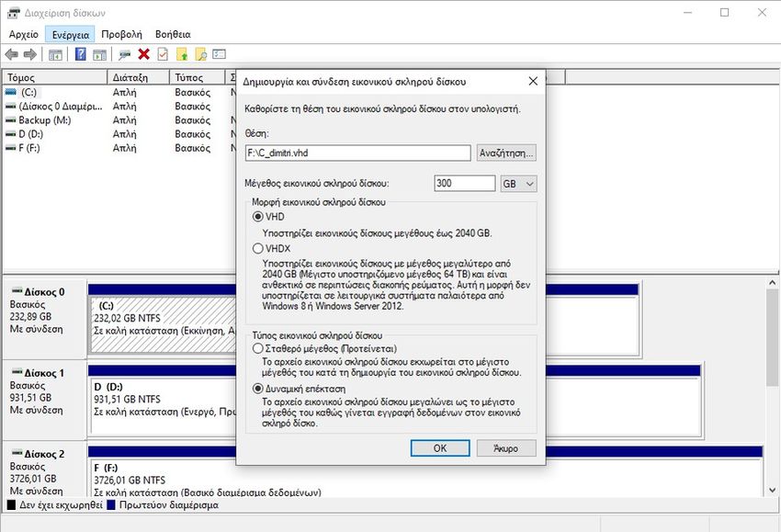The height and width of the screenshot is (532, 781).
Task: Click the Δίσκος 0 disk icon
Action: click(x=17, y=290)
